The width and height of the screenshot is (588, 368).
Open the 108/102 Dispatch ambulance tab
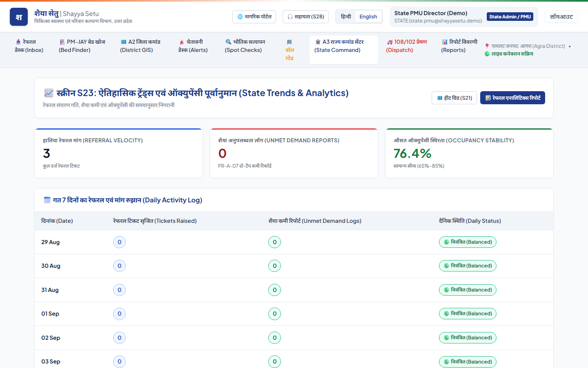coord(407,46)
